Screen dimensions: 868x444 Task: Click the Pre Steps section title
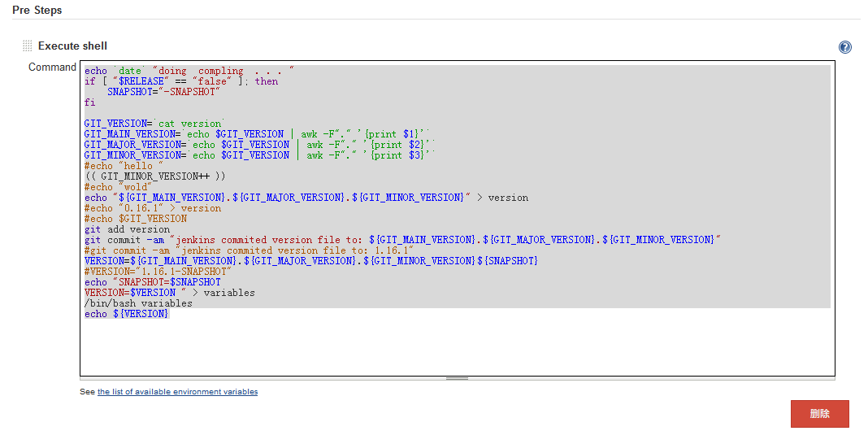point(37,10)
